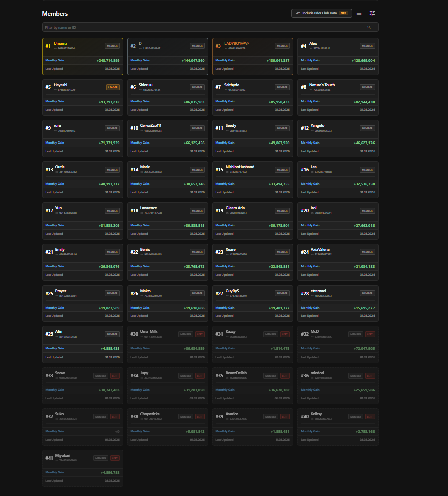
Task: Click the LEADER badge on Hayashi
Action: click(113, 87)
